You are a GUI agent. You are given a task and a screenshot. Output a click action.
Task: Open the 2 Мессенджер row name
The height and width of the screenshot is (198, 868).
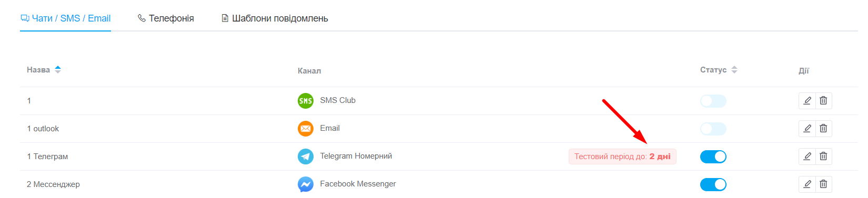pos(53,184)
